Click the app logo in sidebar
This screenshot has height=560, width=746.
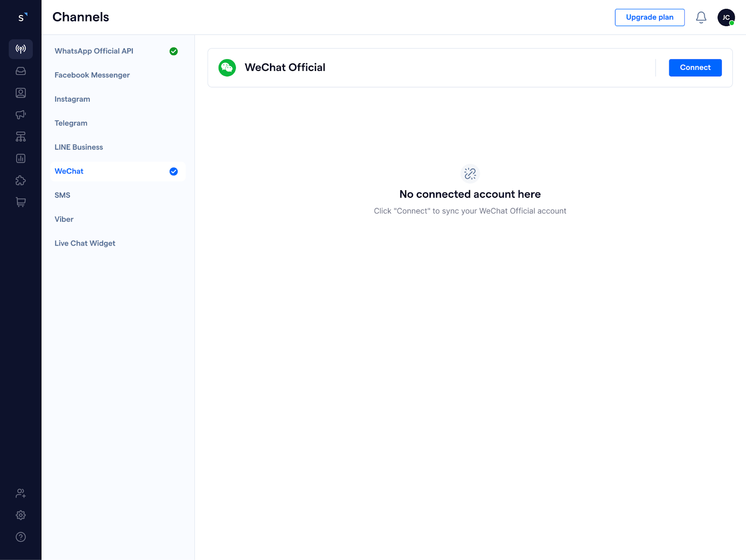[22, 17]
